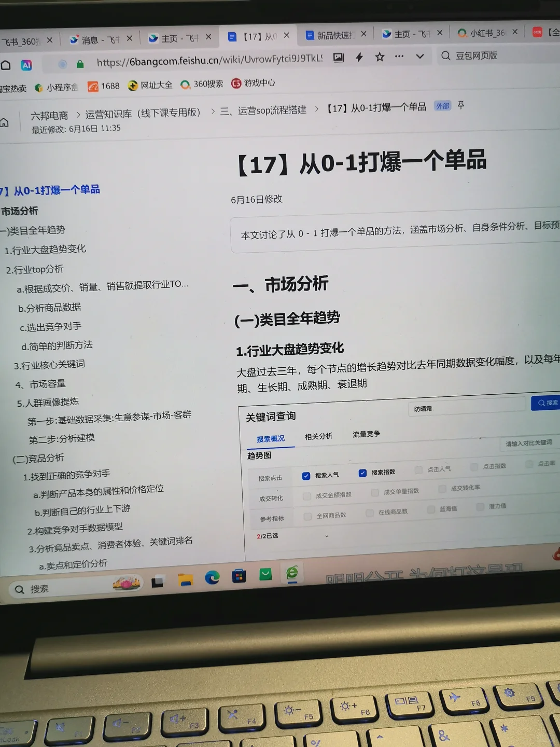Click the 豆包网页版 search box
560x747 pixels.
[x=498, y=55]
